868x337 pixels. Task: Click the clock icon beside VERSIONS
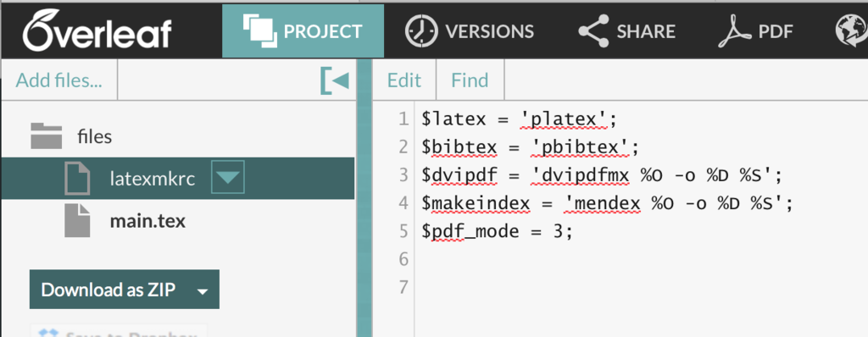[x=420, y=31]
